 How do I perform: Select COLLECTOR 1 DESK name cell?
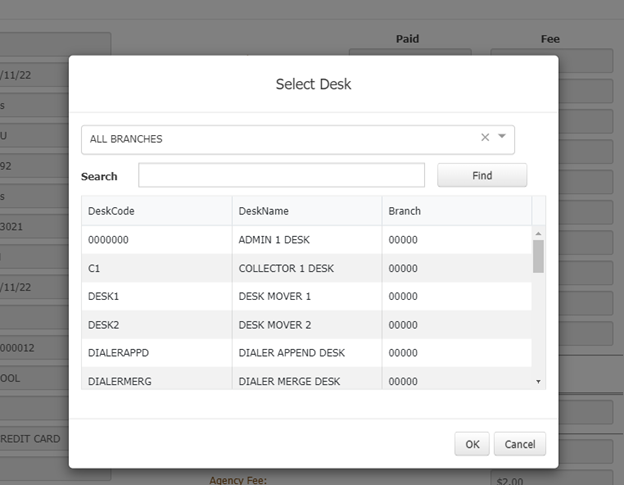[x=307, y=268]
